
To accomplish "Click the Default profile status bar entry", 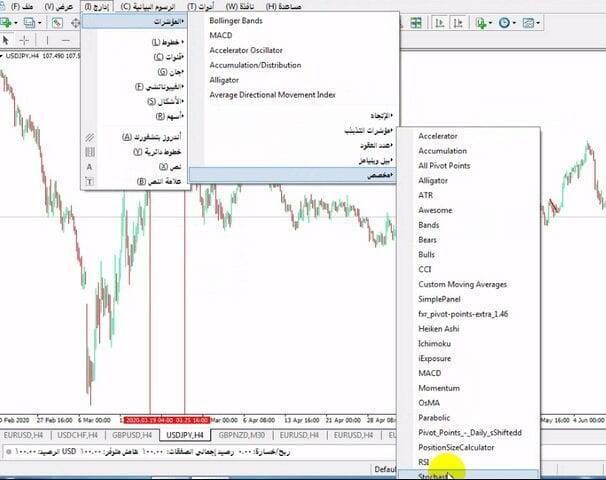I will click(x=385, y=469).
